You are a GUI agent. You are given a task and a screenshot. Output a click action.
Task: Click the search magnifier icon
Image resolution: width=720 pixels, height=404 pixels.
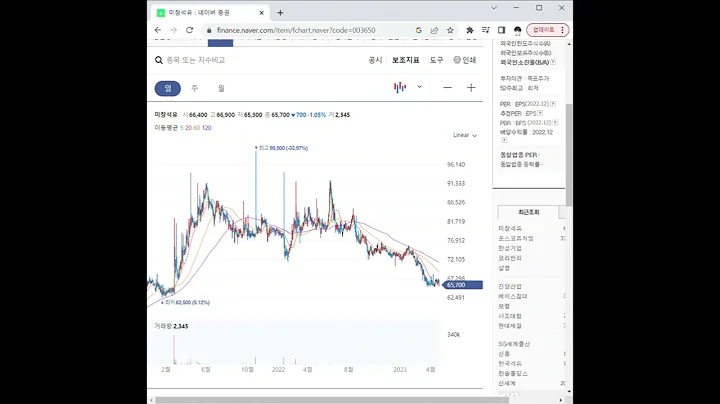pos(159,60)
